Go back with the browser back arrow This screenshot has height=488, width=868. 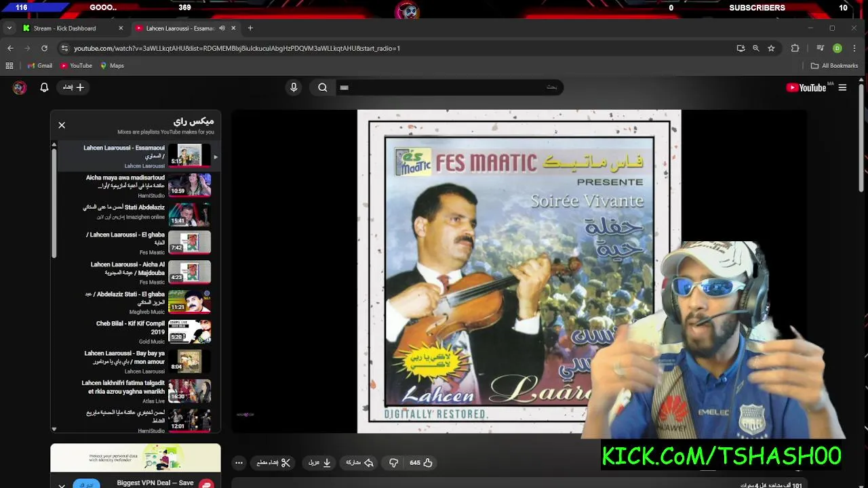[10, 48]
